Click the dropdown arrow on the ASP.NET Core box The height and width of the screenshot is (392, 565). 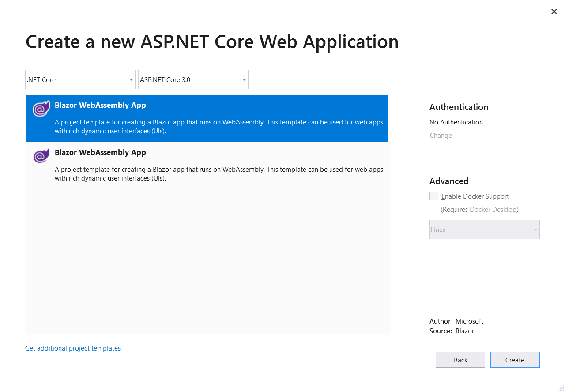click(x=244, y=79)
